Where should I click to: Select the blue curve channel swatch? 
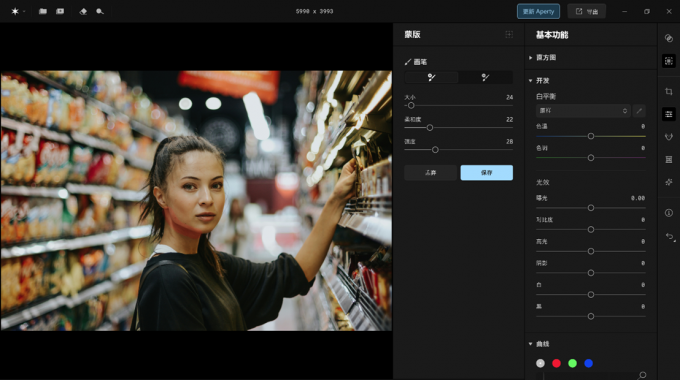click(x=588, y=363)
